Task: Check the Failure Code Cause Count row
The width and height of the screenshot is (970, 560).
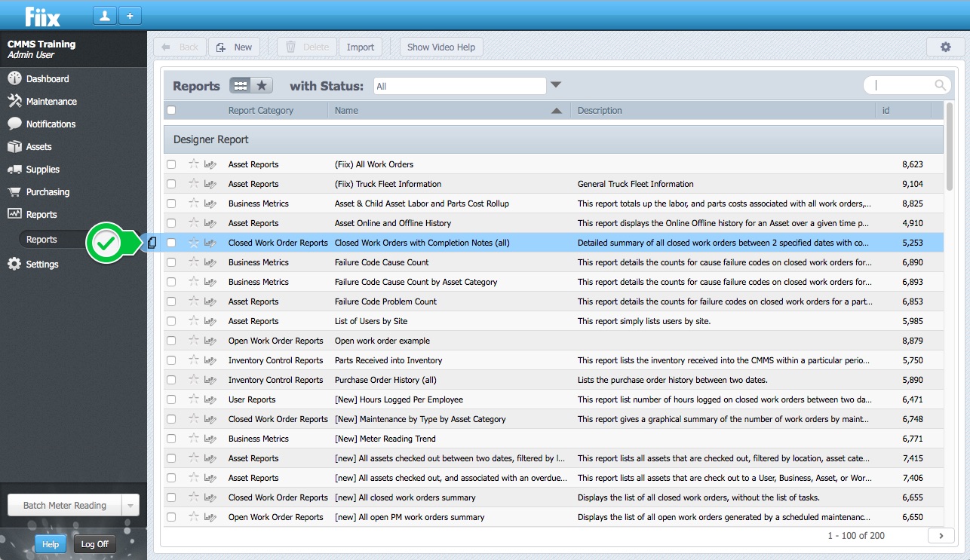Action: pyautogui.click(x=171, y=262)
